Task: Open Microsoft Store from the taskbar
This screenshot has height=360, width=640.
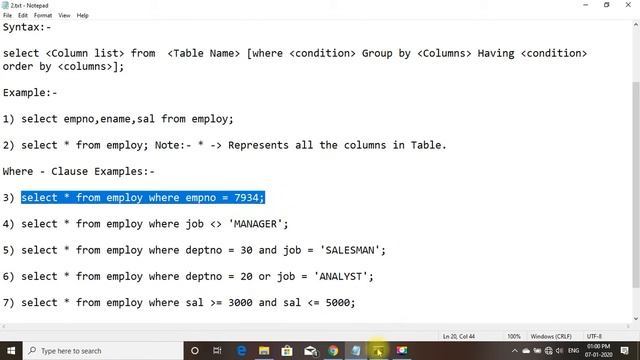Action: 287,351
